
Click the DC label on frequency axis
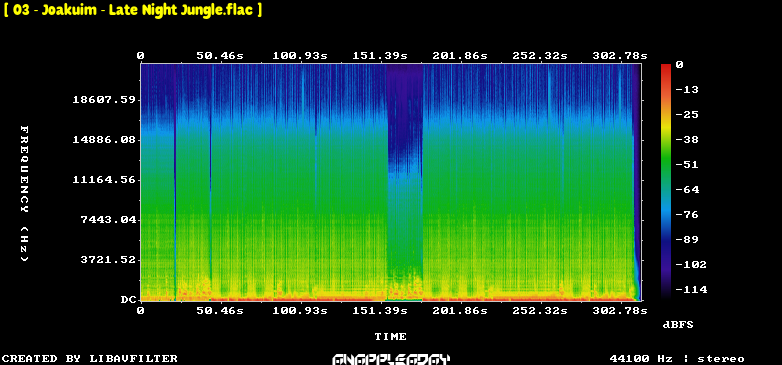127,300
